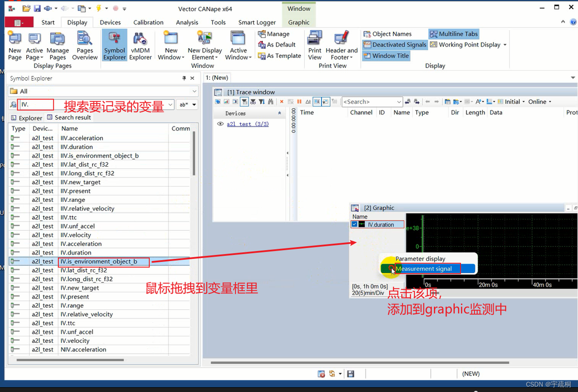Open the 1: (New) page tab
578x392 pixels.
click(217, 77)
